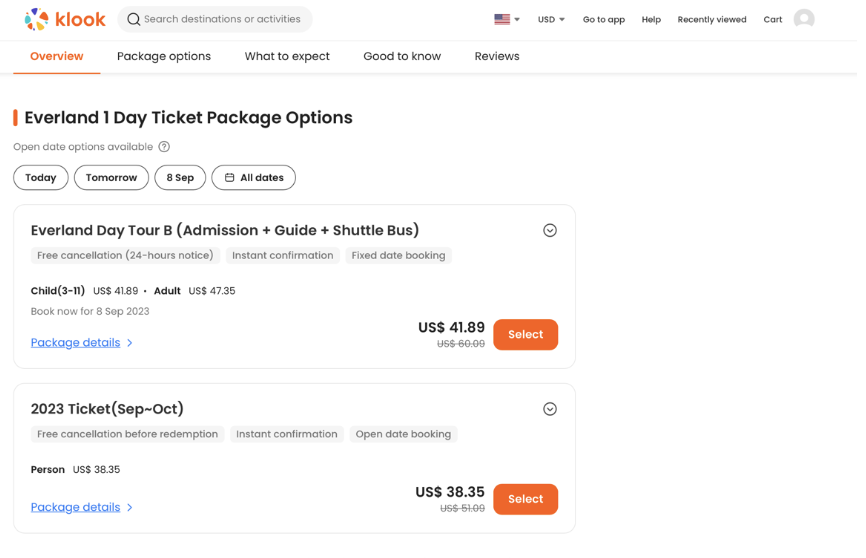The width and height of the screenshot is (866, 558).
Task: Expand the Everland Day Tour B package
Action: point(549,231)
